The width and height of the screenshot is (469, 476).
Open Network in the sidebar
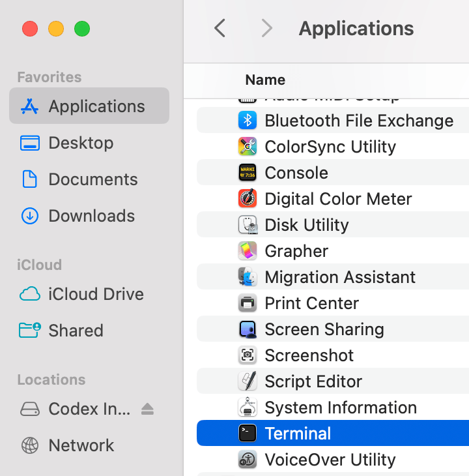coord(89,445)
